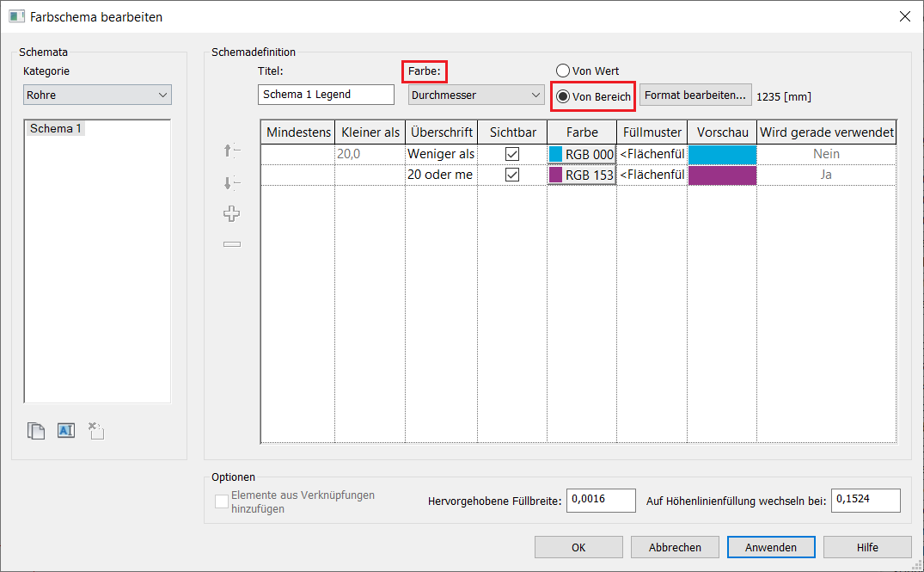Click the Farbschema bearbeiten title bar icon
The height and width of the screenshot is (572, 924).
tap(16, 16)
